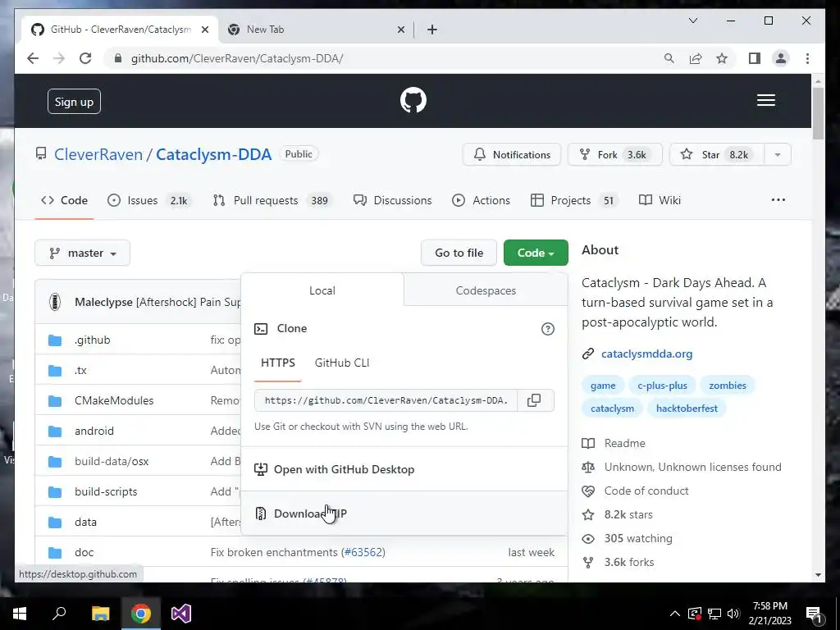
Task: Bookmark this page with star icon
Action: (722, 58)
